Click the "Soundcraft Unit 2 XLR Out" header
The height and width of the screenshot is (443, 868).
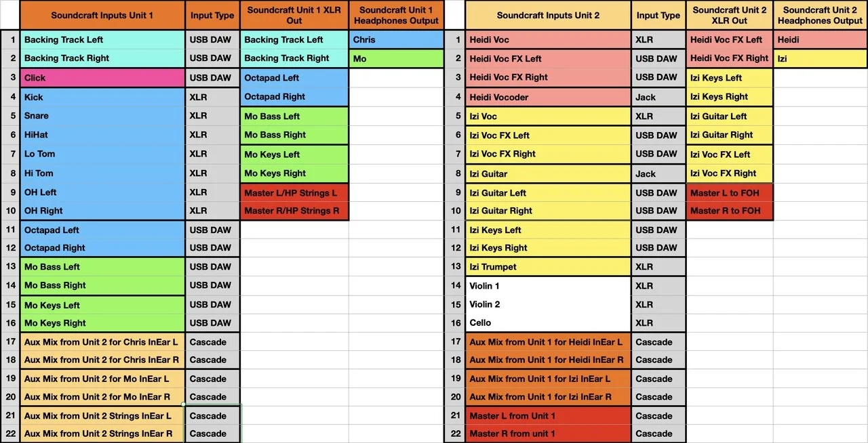[730, 15]
